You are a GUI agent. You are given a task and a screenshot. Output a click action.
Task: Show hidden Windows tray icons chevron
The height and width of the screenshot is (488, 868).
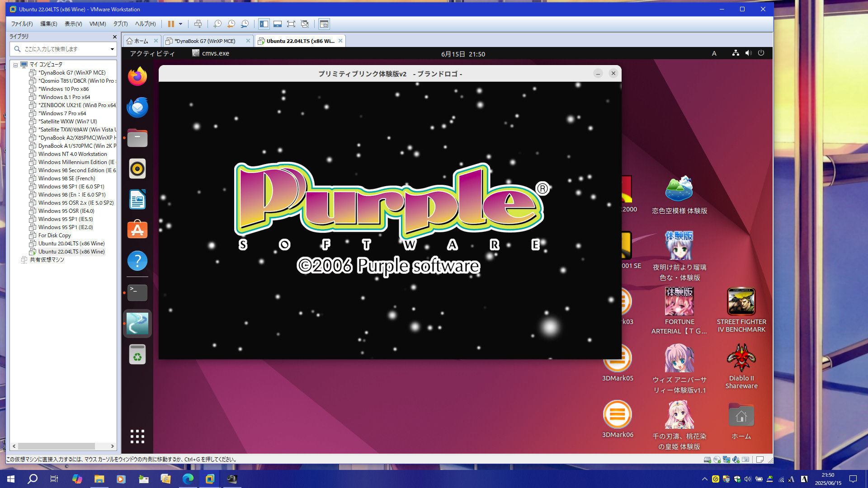tap(704, 479)
